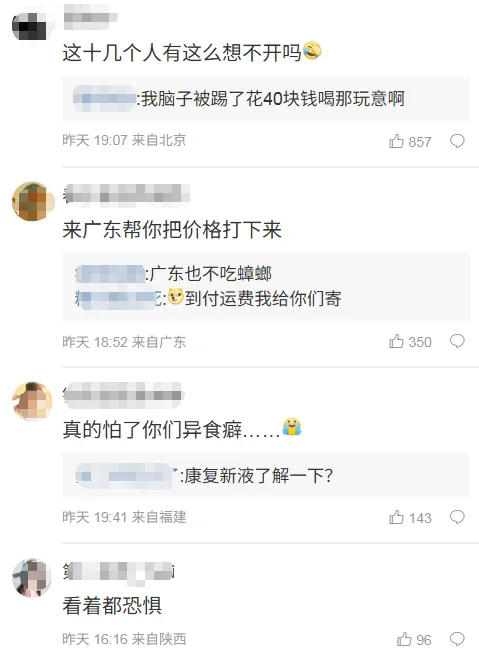Open reply bubble on the 16:16 comment

click(x=457, y=639)
